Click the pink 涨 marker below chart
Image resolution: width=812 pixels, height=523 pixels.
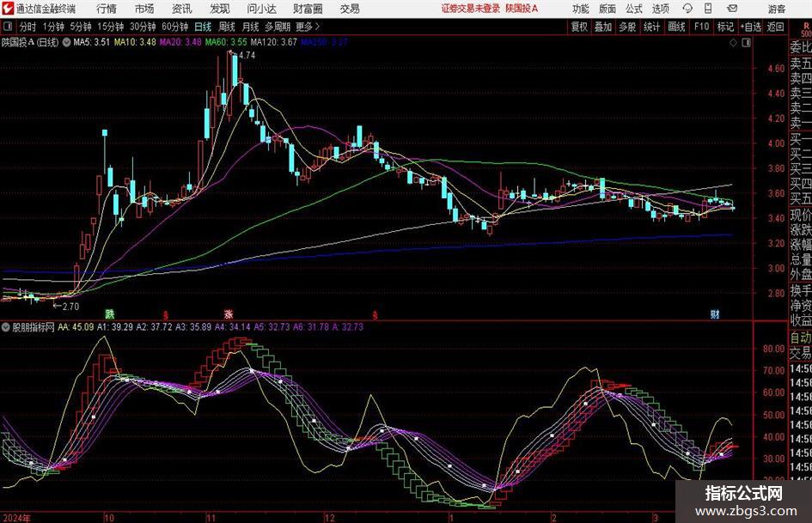(229, 313)
